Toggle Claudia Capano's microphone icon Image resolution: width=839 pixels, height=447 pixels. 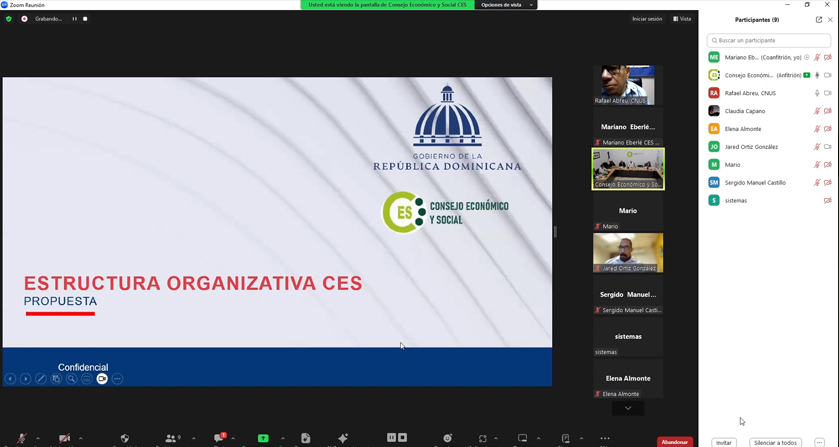[x=817, y=111]
